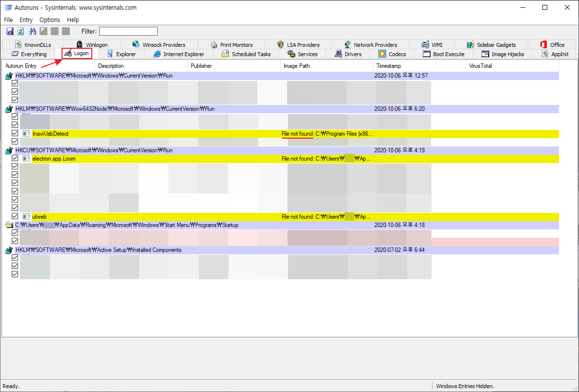
Task: Click the HKCU CurrentVersion\Run key text
Action: (x=94, y=150)
